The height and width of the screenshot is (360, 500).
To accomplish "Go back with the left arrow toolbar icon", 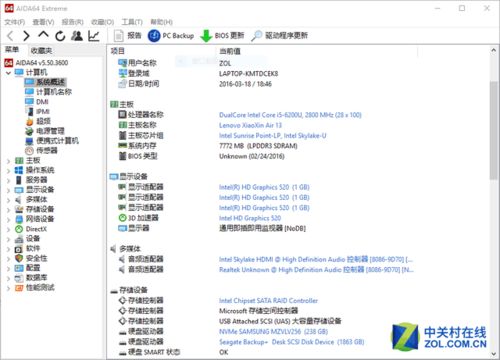I will coord(10,36).
